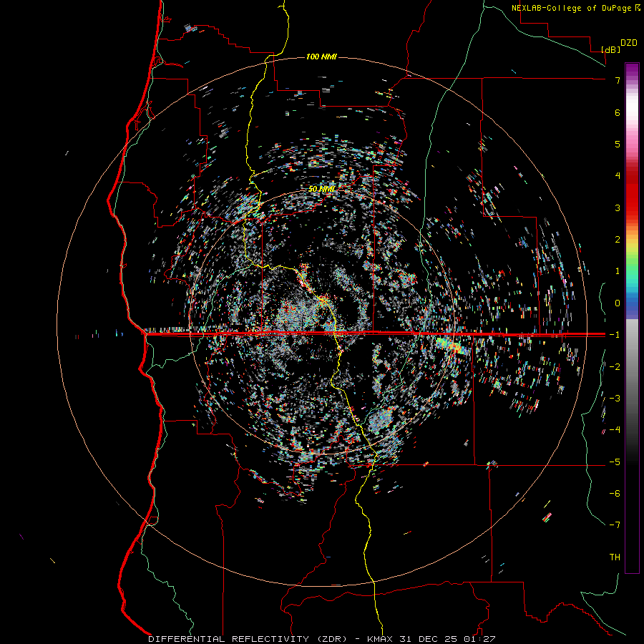Image resolution: width=644 pixels, height=644 pixels.
Task: Click the -3 value on the color scale
Action: 615,399
